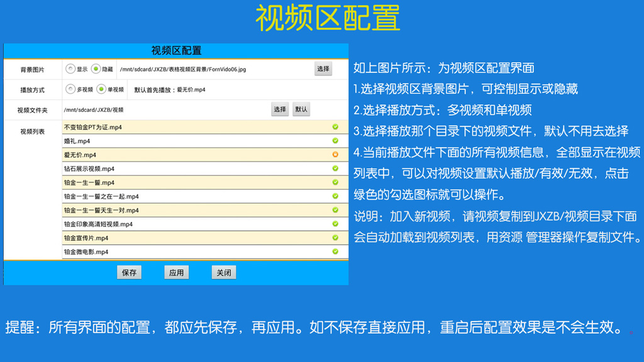Select 隐藏 radio for background image
The image size is (644, 362).
coord(96,69)
